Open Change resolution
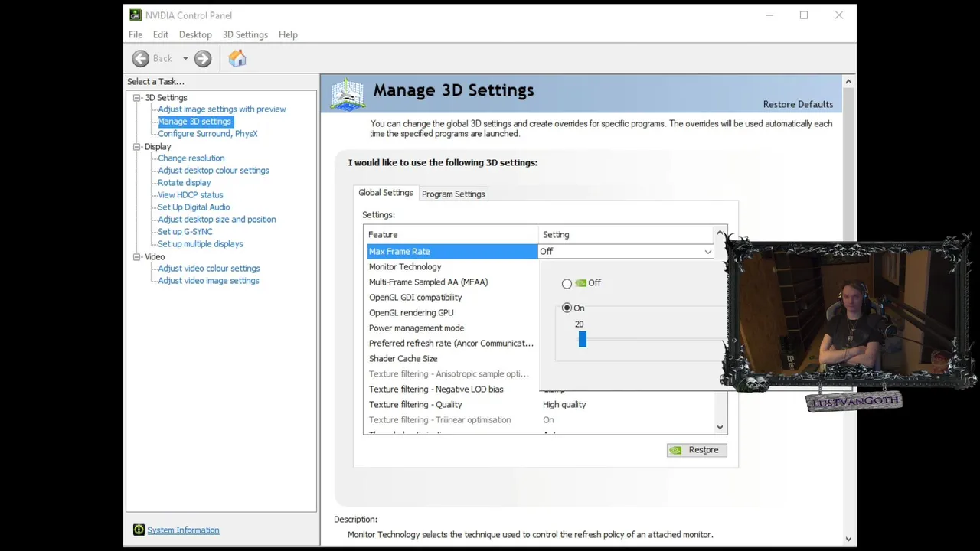 [x=191, y=158]
